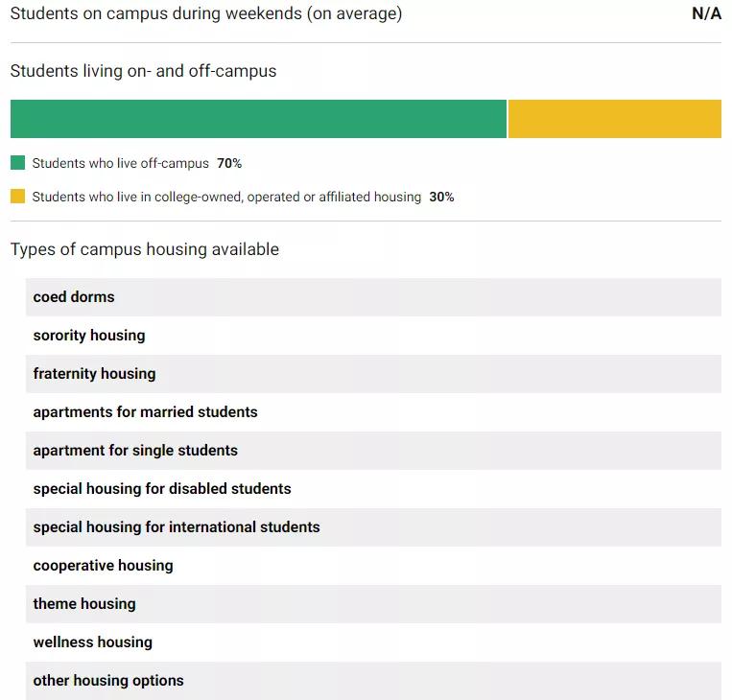732x700 pixels.
Task: Click the yellow on-campus bar segment
Action: tap(614, 119)
